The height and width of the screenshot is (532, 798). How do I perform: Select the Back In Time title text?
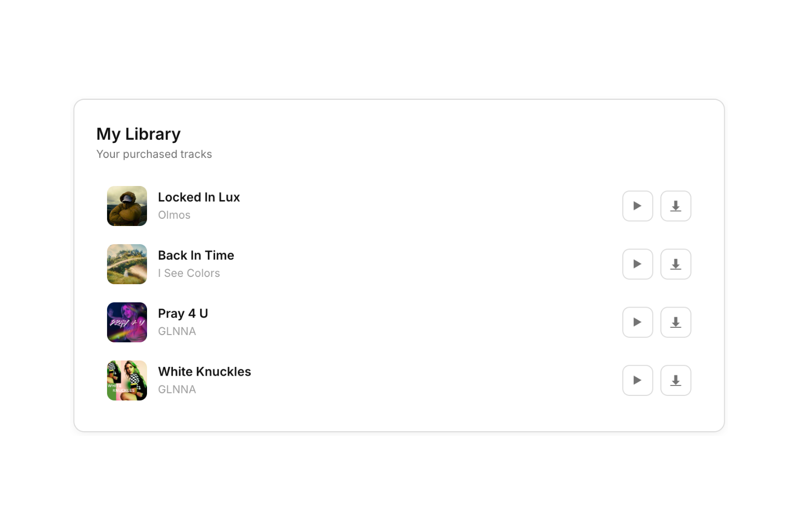[x=196, y=256]
